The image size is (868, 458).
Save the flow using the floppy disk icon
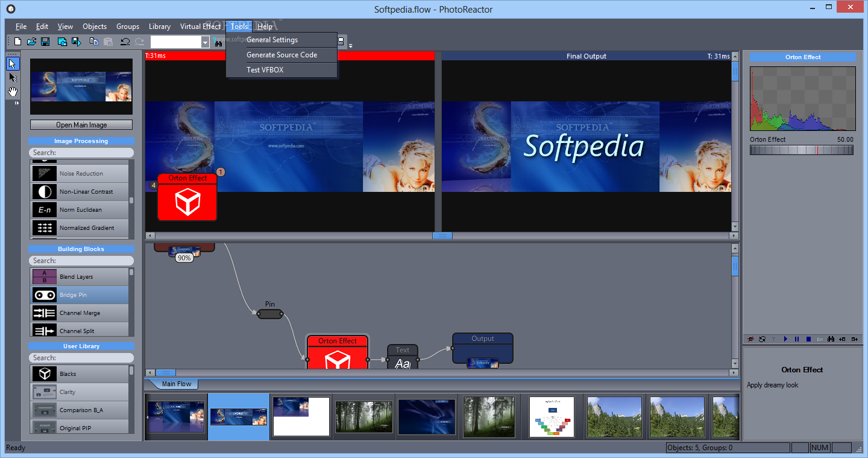tap(45, 42)
